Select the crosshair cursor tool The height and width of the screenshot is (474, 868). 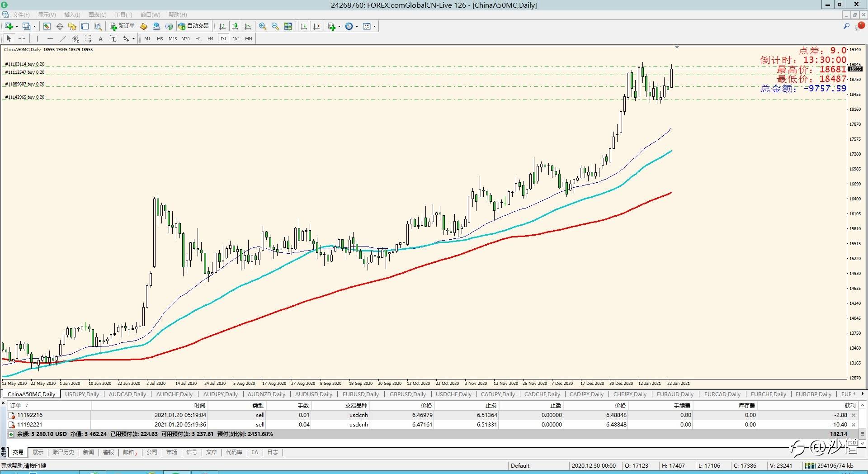point(22,38)
